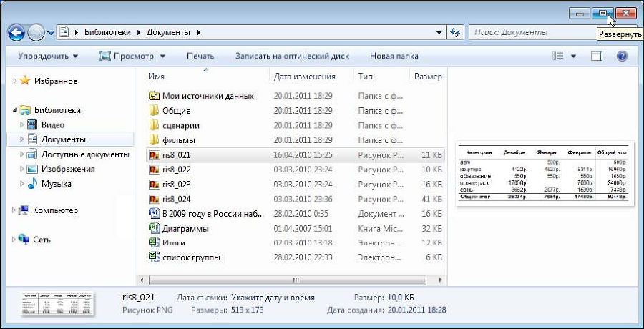
Task: Minimize the Explorer window
Action: [580, 14]
